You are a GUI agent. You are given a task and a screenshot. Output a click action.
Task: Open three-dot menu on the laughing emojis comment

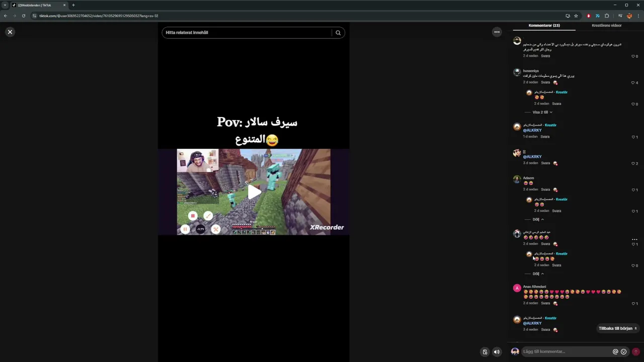point(634,239)
